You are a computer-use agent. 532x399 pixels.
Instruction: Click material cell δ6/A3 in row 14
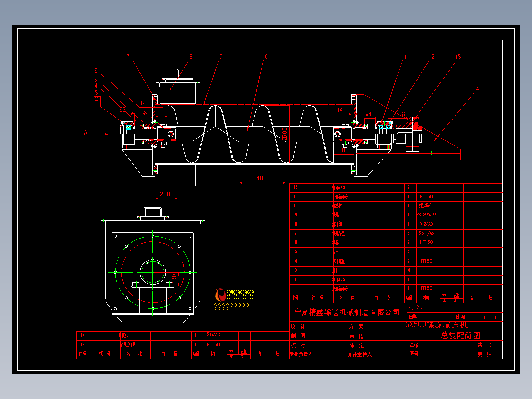(x=213, y=334)
